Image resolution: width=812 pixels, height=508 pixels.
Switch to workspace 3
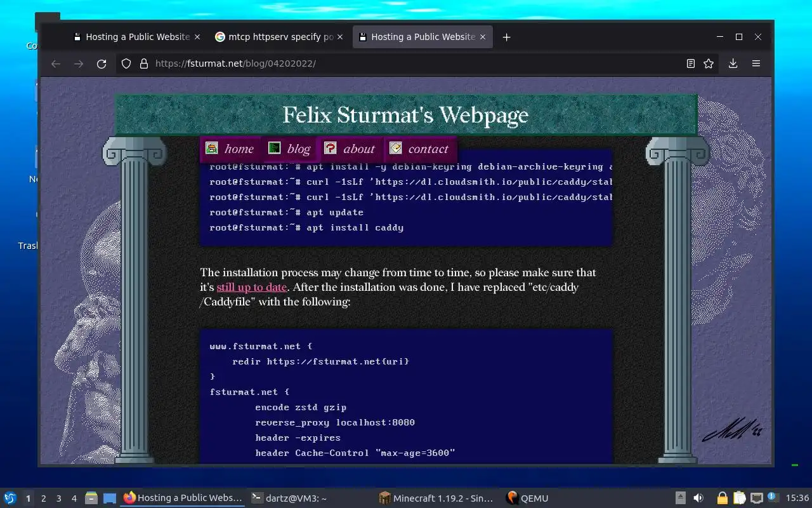coord(59,498)
